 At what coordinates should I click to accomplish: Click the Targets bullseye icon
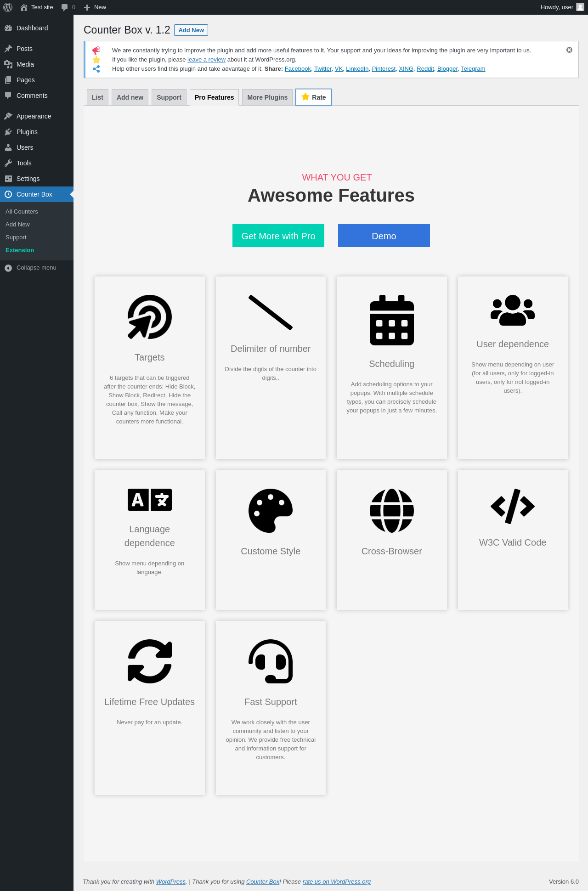[x=150, y=317]
